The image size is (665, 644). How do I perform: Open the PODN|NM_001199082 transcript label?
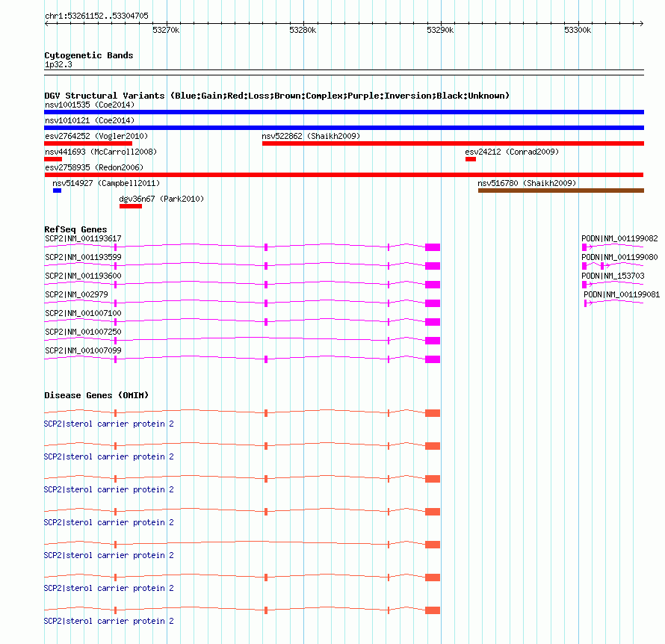619,238
